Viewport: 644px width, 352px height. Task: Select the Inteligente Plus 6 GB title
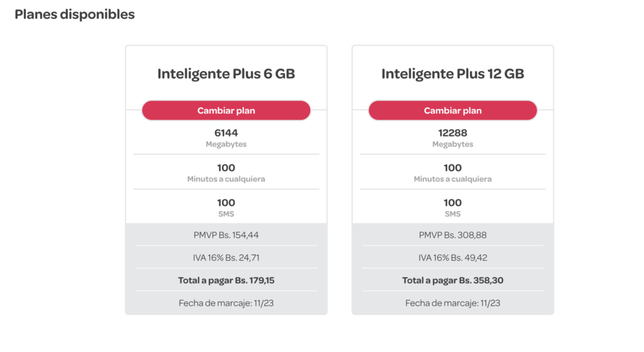226,74
